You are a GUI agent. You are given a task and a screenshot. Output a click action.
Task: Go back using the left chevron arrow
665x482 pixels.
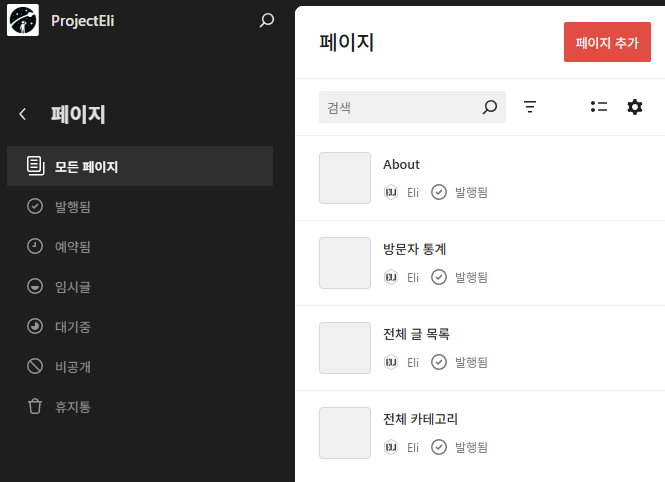(23, 114)
